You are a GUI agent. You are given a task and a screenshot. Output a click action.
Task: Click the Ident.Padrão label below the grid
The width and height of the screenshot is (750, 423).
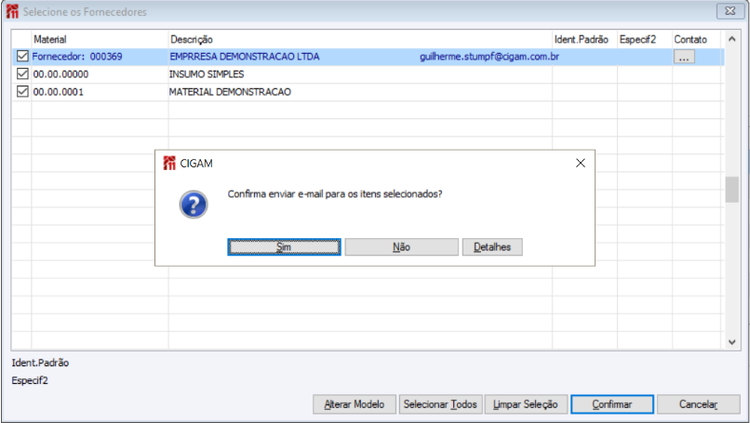[x=40, y=363]
